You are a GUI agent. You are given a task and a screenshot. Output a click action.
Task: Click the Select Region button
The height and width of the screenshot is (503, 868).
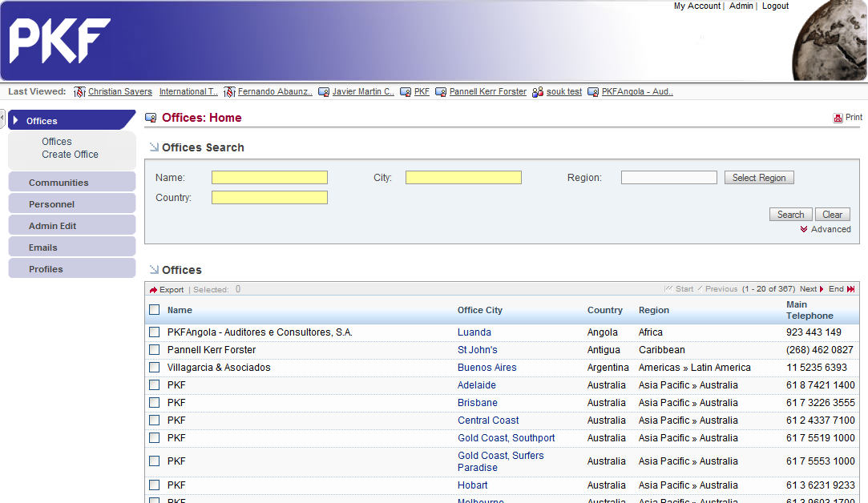(x=759, y=178)
